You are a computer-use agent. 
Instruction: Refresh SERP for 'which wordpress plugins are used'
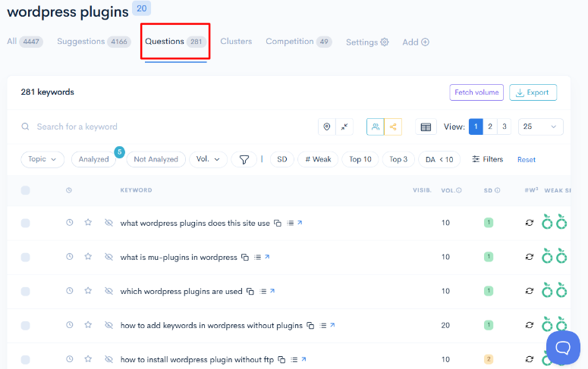pyautogui.click(x=530, y=291)
